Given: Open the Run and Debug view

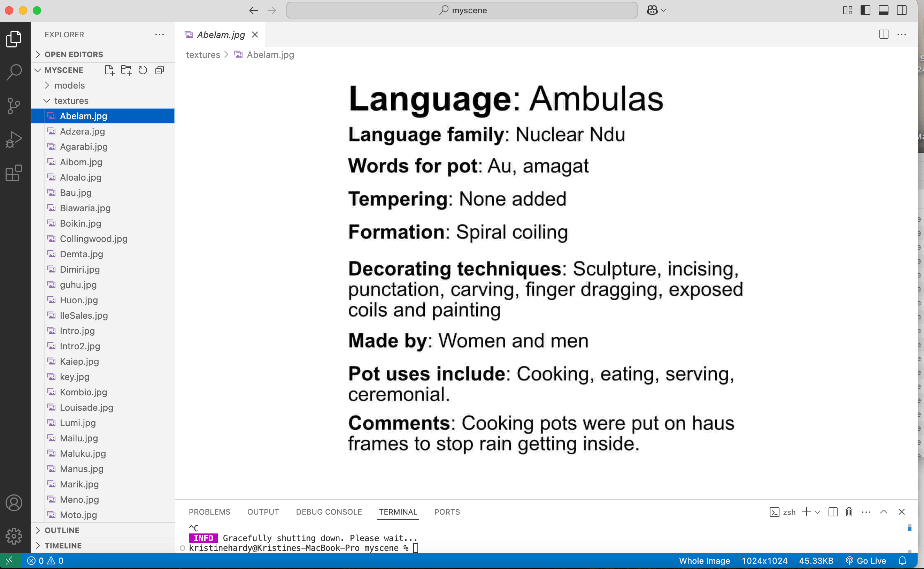Looking at the screenshot, I should (x=14, y=139).
